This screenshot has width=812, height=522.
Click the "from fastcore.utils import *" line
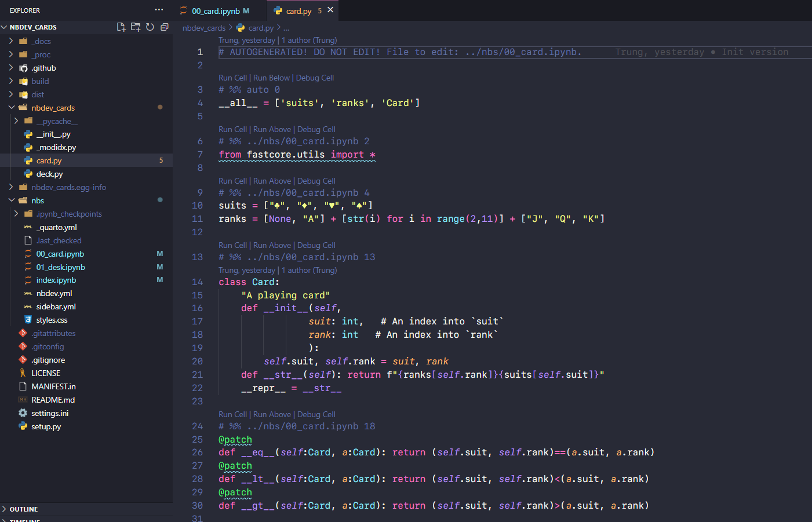click(297, 155)
